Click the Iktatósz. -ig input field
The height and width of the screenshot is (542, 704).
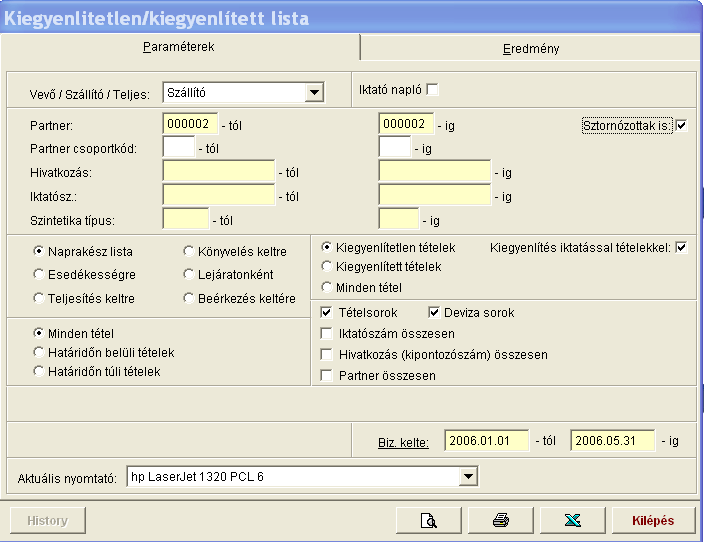(435, 195)
